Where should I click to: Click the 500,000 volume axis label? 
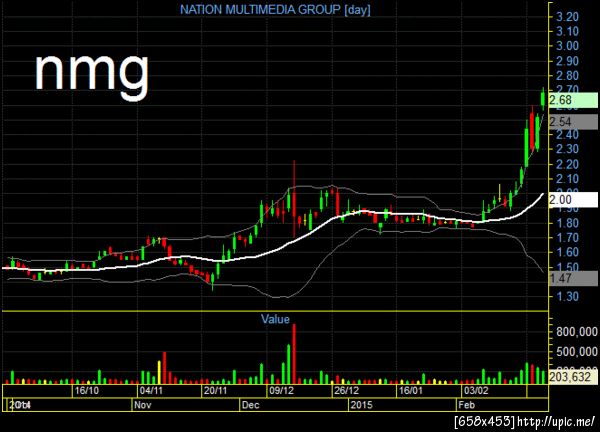[577, 351]
